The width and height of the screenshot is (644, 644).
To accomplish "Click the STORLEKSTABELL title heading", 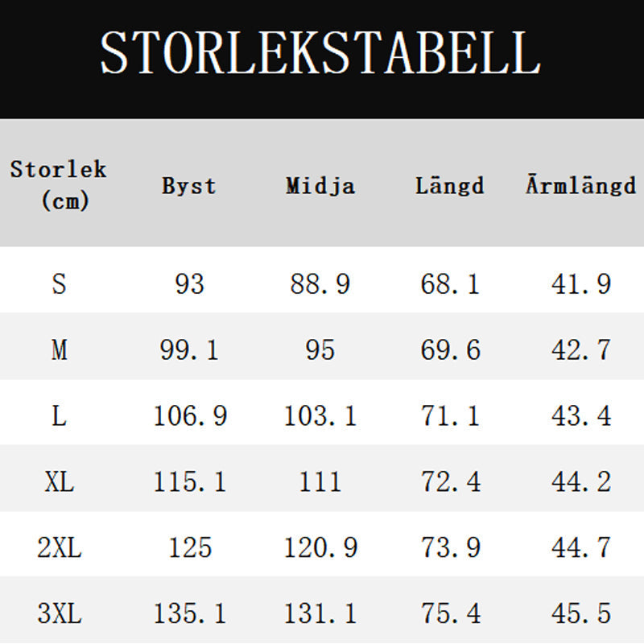I will pos(320,54).
